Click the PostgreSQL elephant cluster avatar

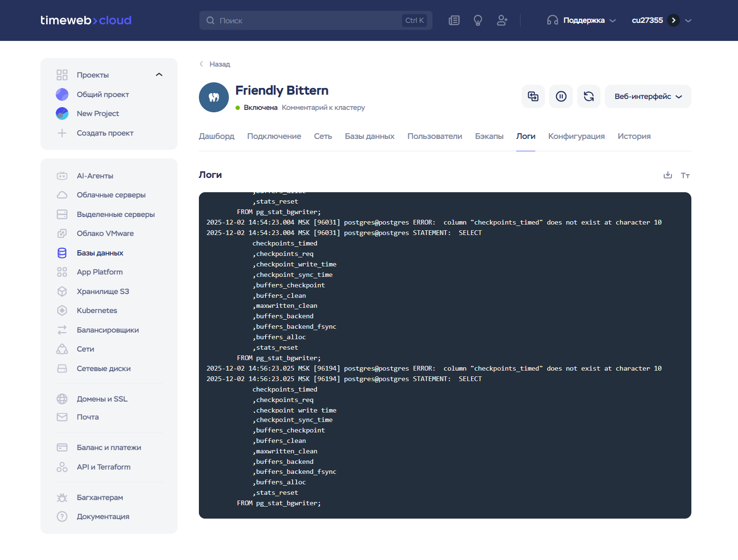[214, 97]
